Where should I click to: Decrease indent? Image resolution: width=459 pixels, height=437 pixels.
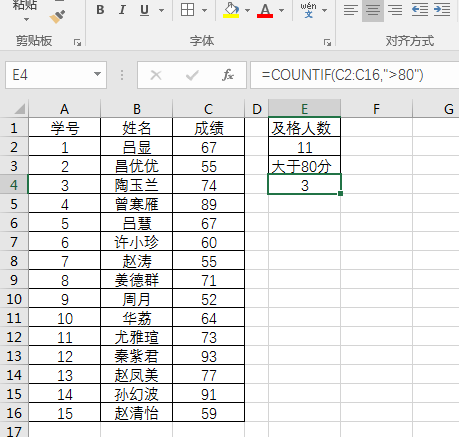click(x=420, y=10)
